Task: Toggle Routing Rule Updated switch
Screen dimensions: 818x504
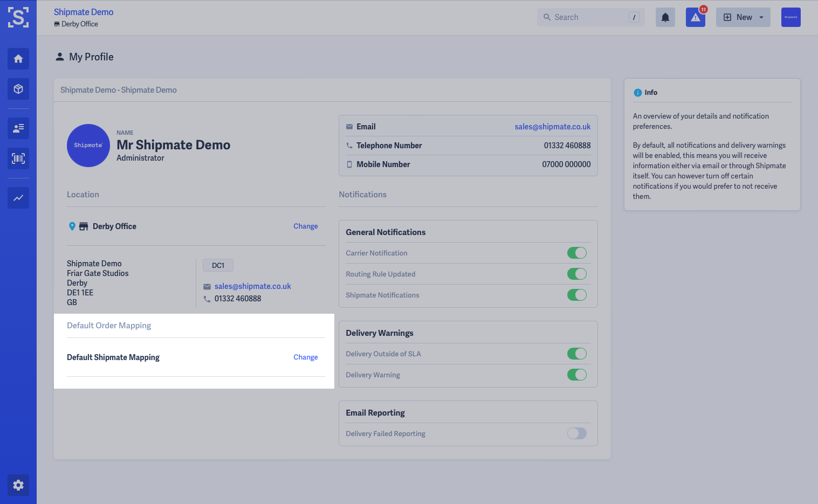Action: click(x=577, y=274)
